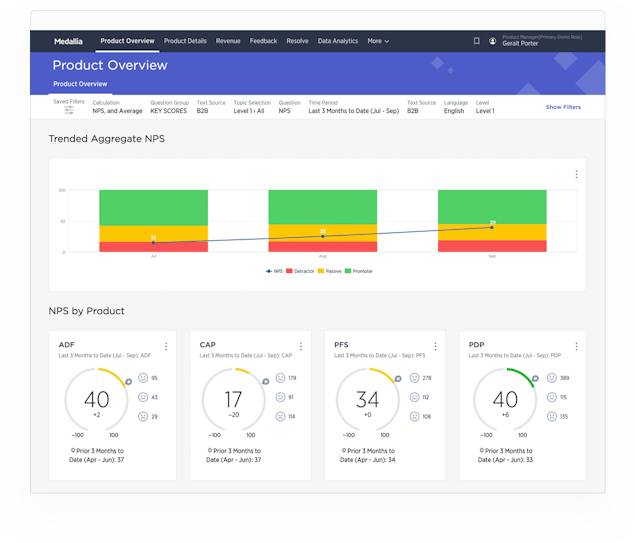The width and height of the screenshot is (635, 543).
Task: Open the CAP card options menu
Action: coord(300,346)
